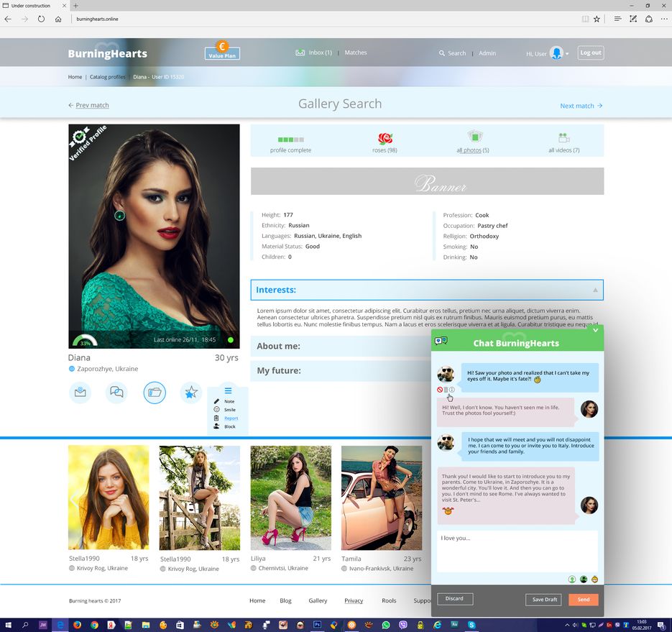672x632 pixels.
Task: Open Photoshop from the Windows taskbar
Action: click(x=317, y=625)
